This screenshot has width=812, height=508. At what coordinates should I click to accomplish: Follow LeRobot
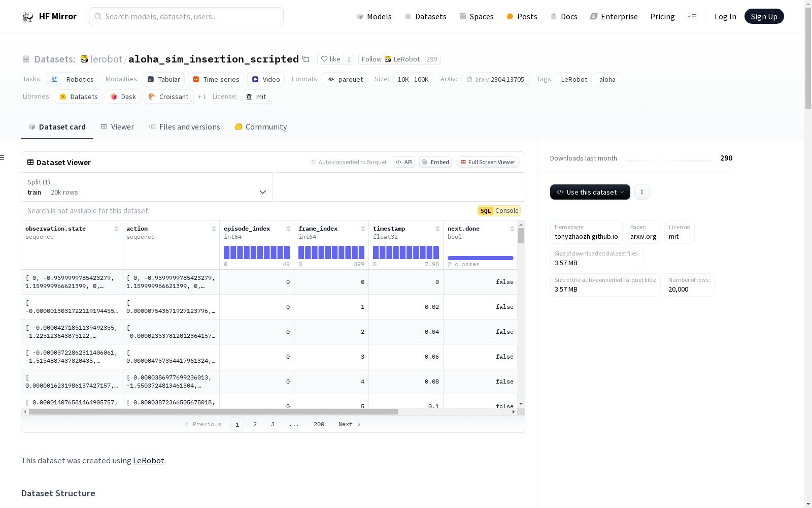(391, 59)
